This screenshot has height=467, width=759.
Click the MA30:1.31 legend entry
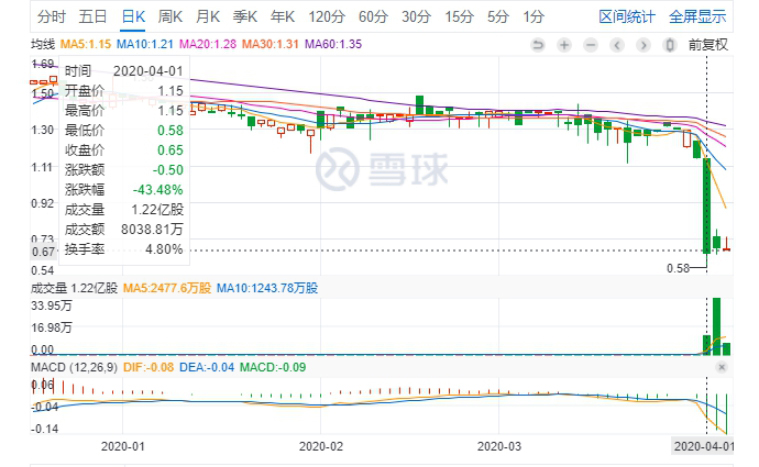click(270, 45)
